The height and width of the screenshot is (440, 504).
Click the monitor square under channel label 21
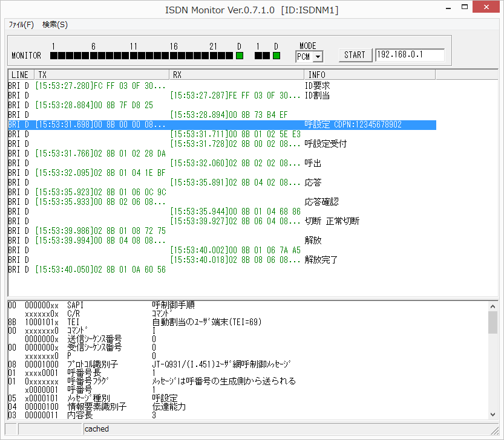pyautogui.click(x=214, y=56)
